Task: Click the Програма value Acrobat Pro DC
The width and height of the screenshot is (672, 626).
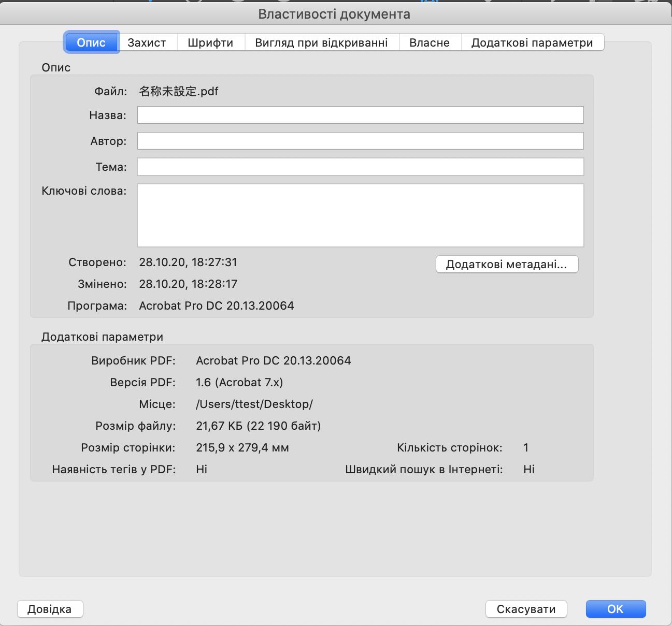Action: 217,306
